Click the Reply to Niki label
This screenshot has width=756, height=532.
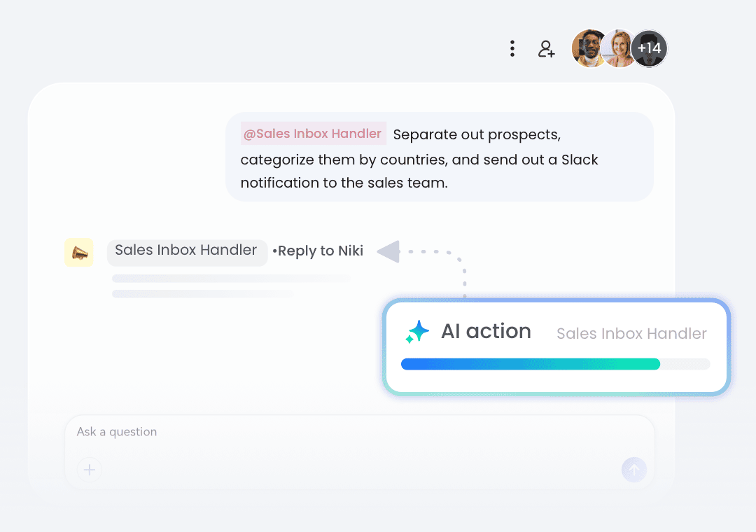tap(320, 251)
